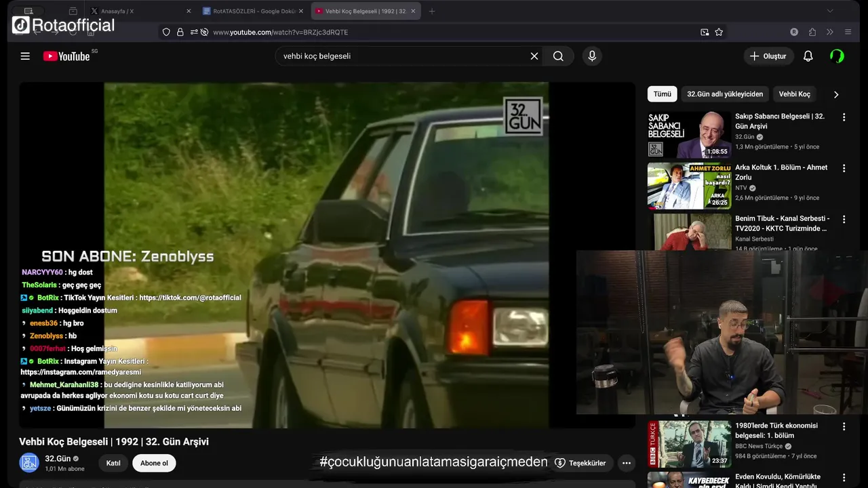This screenshot has width=868, height=488.
Task: Close the Vehbi Koç Belgeseli tab
Action: click(412, 11)
